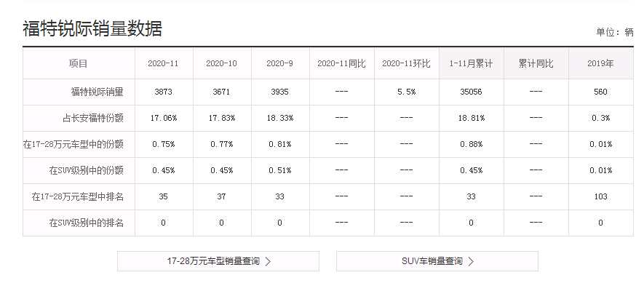This screenshot has height=283, width=644.
Task: Click the 2019 ranking value 103
Action: (x=600, y=196)
